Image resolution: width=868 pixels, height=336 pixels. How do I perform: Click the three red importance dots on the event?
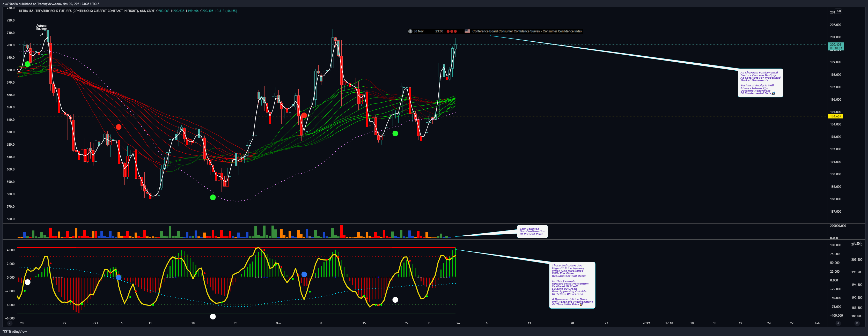click(452, 31)
